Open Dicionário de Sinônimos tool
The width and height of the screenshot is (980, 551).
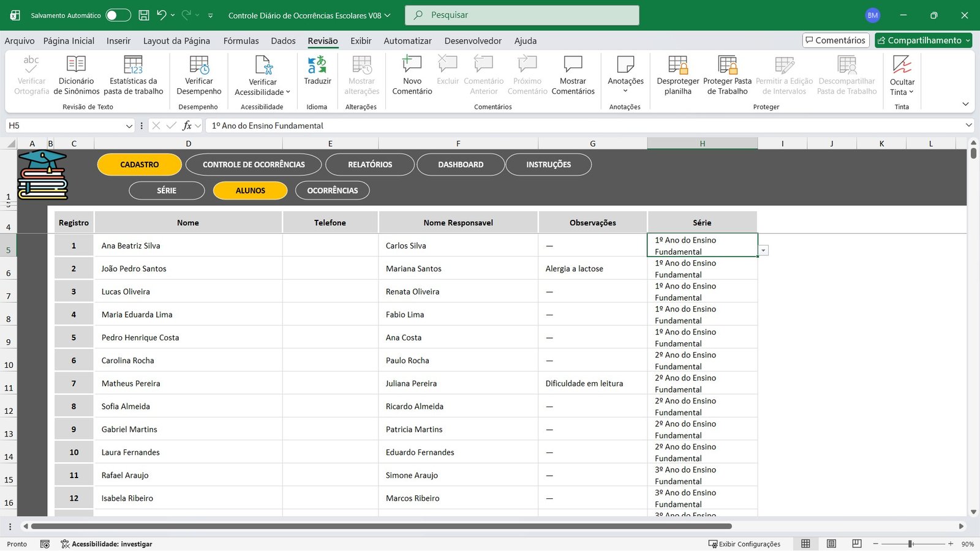(76, 65)
